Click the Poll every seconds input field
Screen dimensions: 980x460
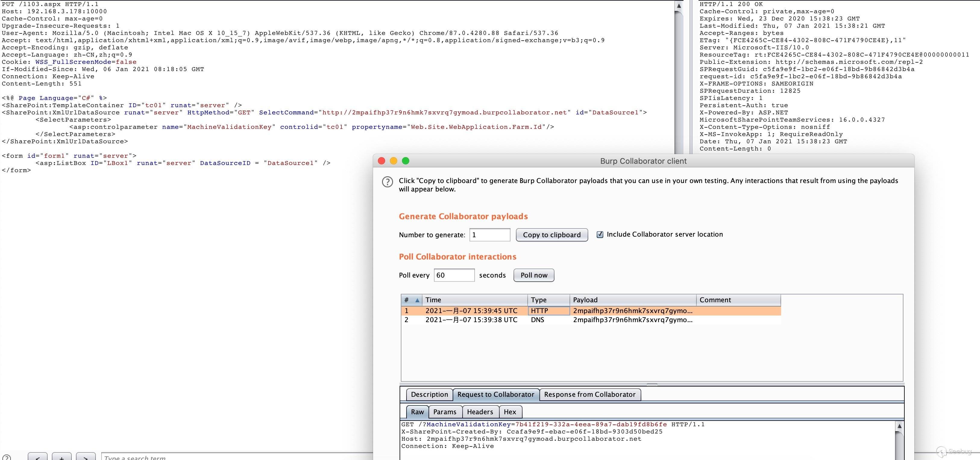point(454,275)
